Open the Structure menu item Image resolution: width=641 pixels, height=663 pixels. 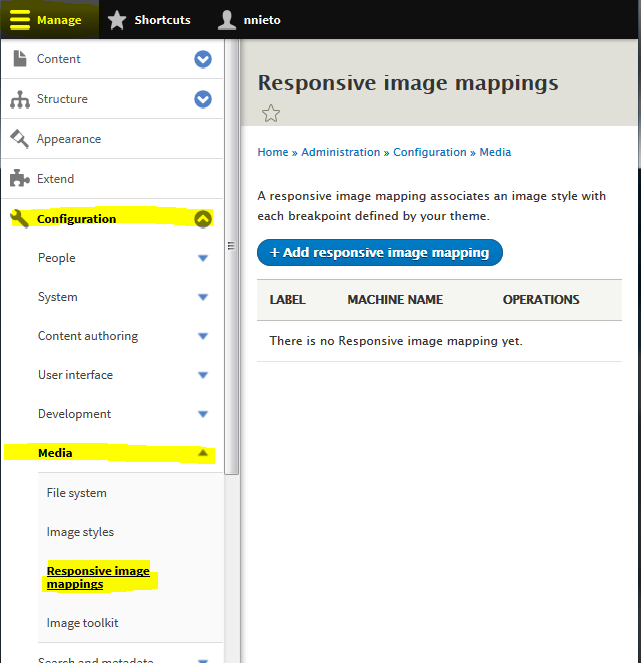pyautogui.click(x=62, y=99)
